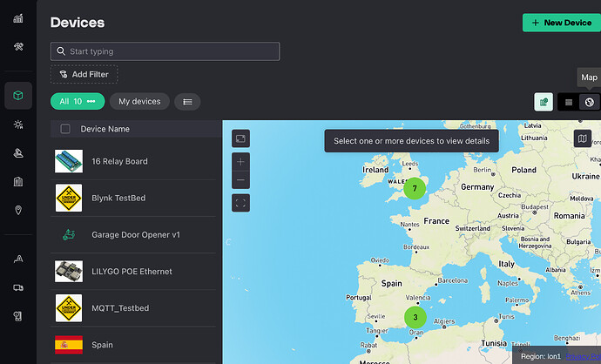Image resolution: width=601 pixels, height=364 pixels.
Task: Zoom out on the map with minus
Action: 240,179
